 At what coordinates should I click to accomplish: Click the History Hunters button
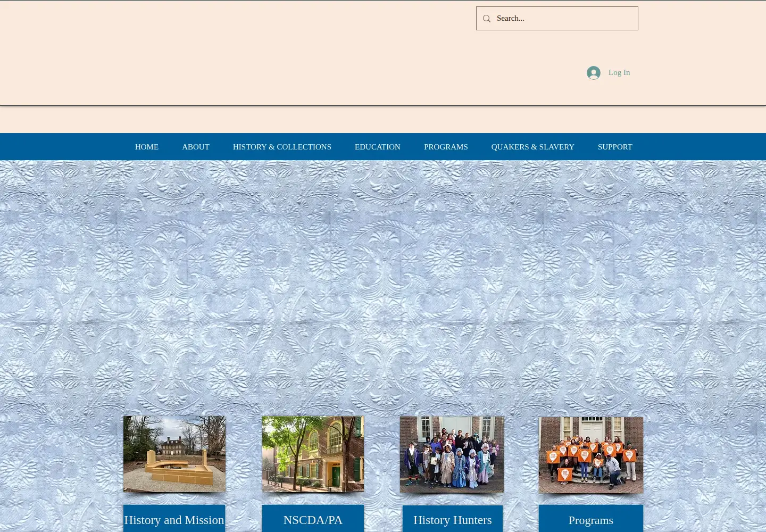click(x=453, y=519)
